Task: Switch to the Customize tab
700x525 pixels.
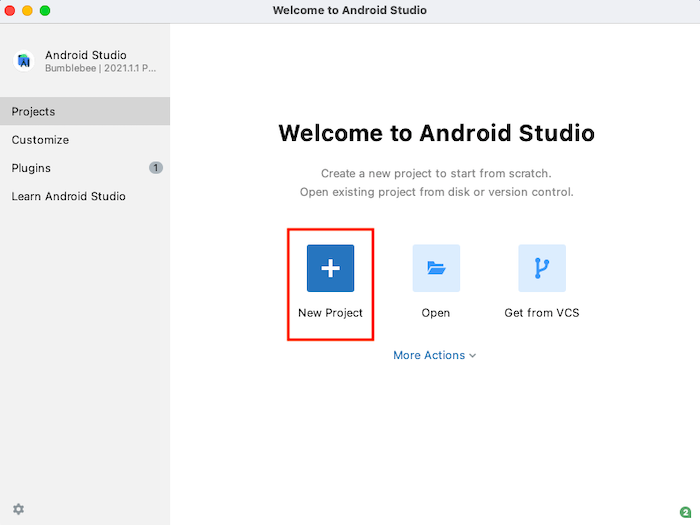Action: coord(85,140)
